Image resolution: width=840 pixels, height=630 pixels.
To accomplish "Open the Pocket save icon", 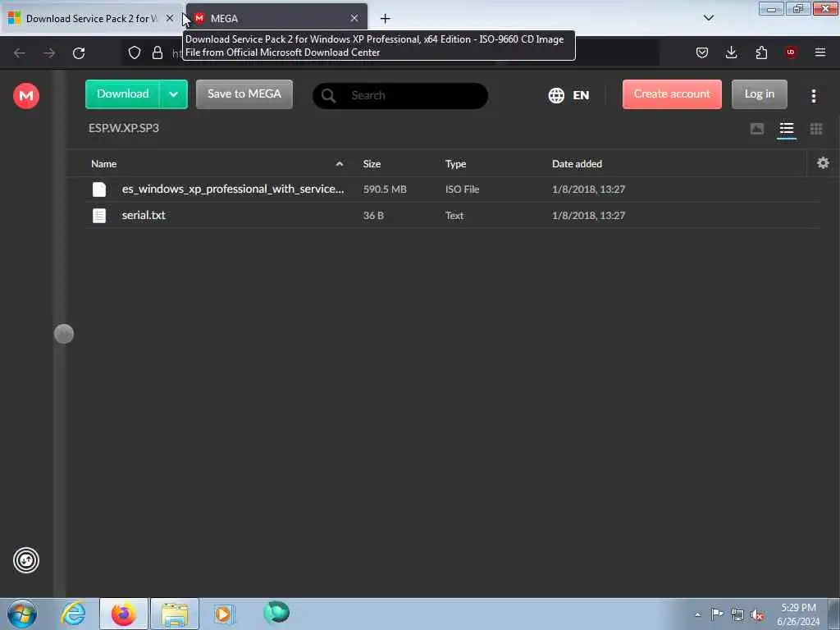I will pos(702,52).
